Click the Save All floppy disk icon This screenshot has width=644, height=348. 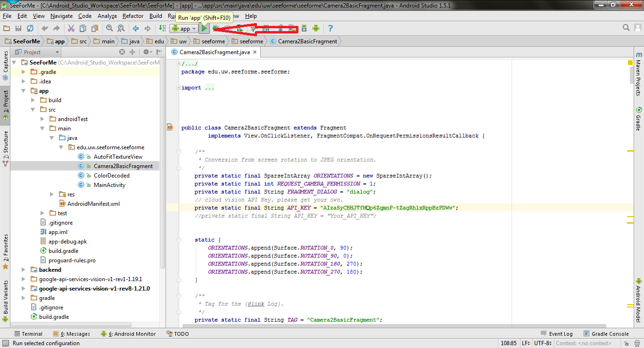[18, 29]
